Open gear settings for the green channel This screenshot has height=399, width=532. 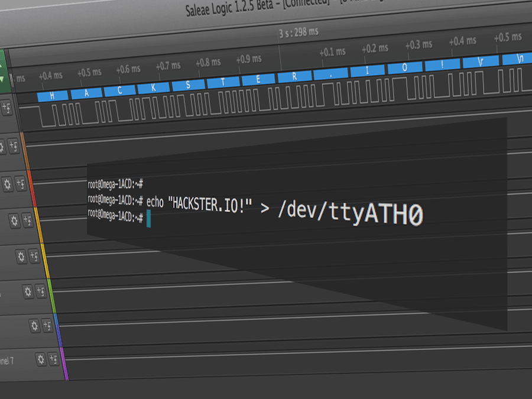tap(28, 291)
